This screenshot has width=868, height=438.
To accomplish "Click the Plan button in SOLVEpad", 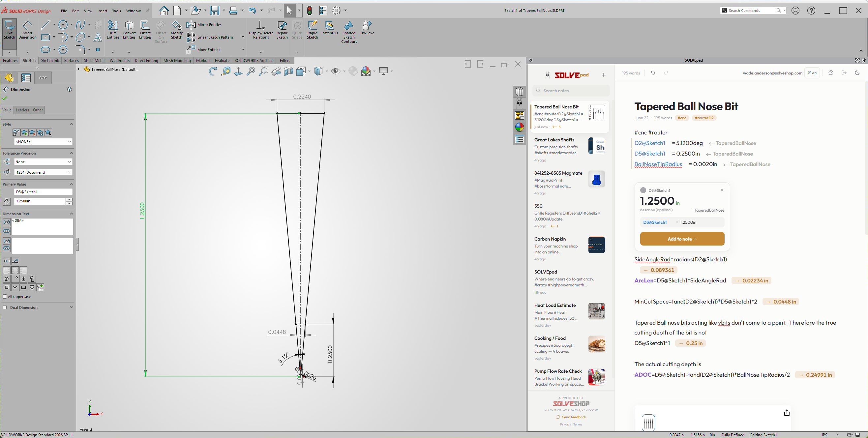I will tap(812, 73).
